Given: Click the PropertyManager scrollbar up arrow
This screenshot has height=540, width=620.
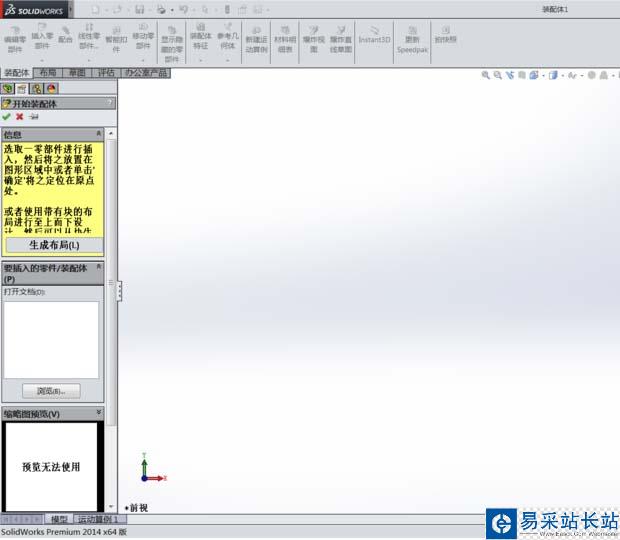Looking at the screenshot, I should coord(111,134).
